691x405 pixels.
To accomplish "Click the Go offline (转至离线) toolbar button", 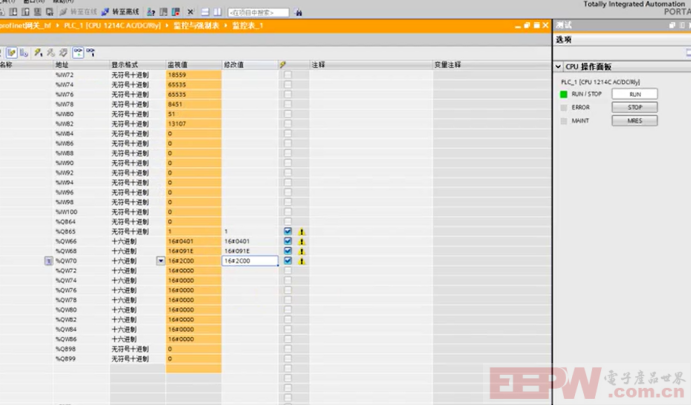I will pos(120,12).
